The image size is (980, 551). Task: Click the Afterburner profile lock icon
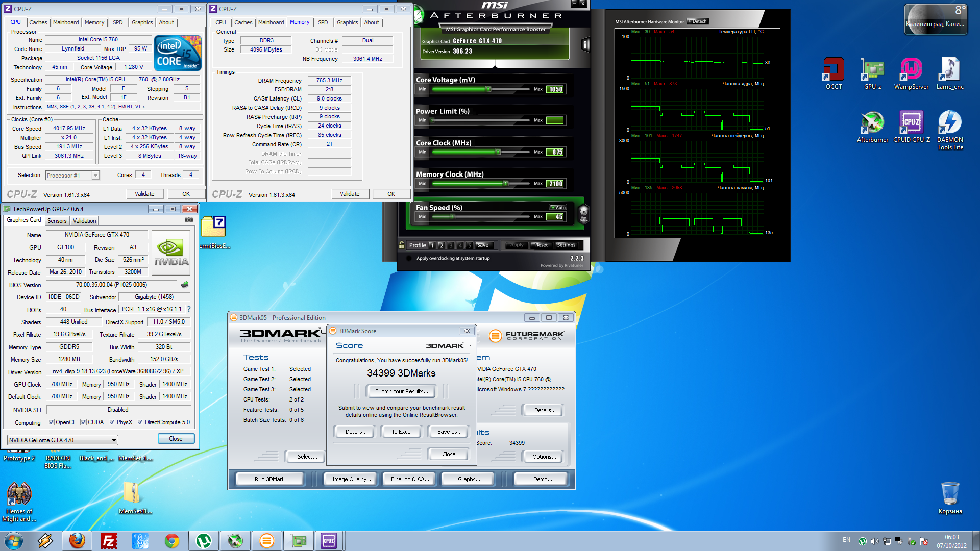(402, 245)
